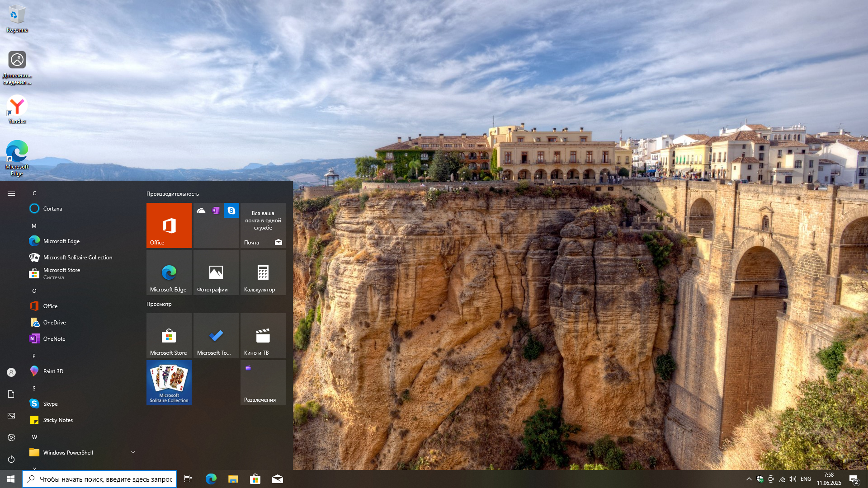
Task: Click the Power button in Start sidebar
Action: pos(11,459)
